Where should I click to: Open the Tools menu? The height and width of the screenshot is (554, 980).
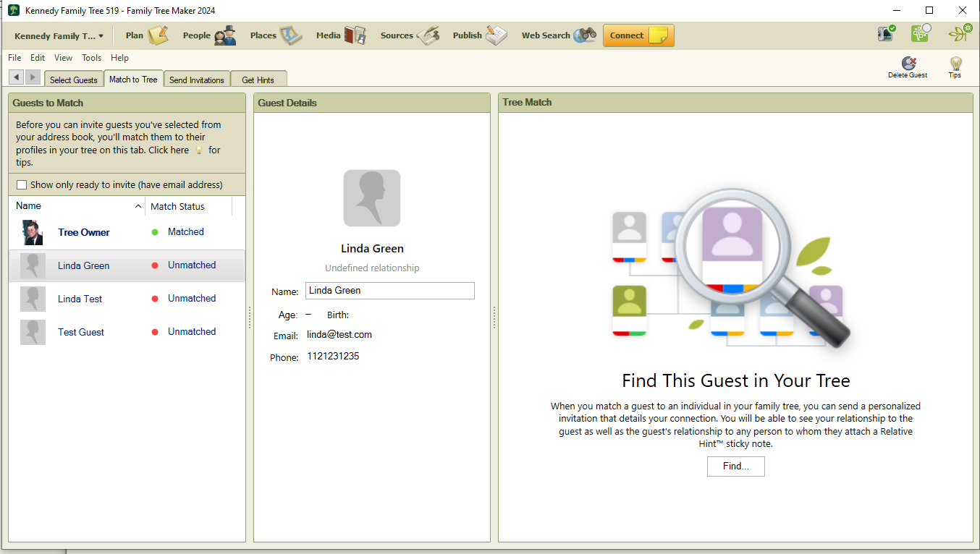pos(92,58)
